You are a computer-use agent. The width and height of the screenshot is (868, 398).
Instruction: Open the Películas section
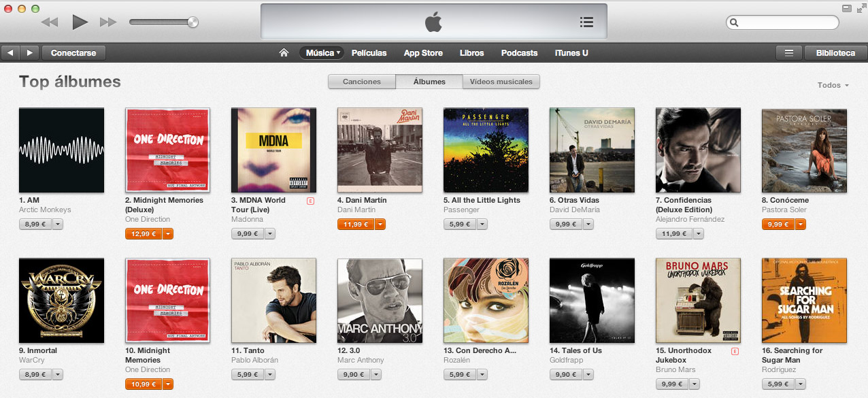point(369,52)
